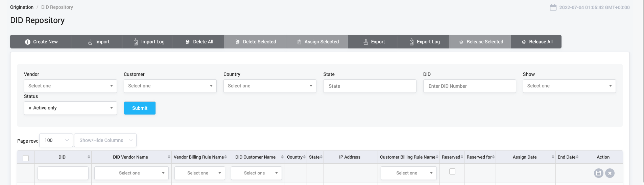Click the cancel icon in Action column
This screenshot has height=185, width=644.
610,173
